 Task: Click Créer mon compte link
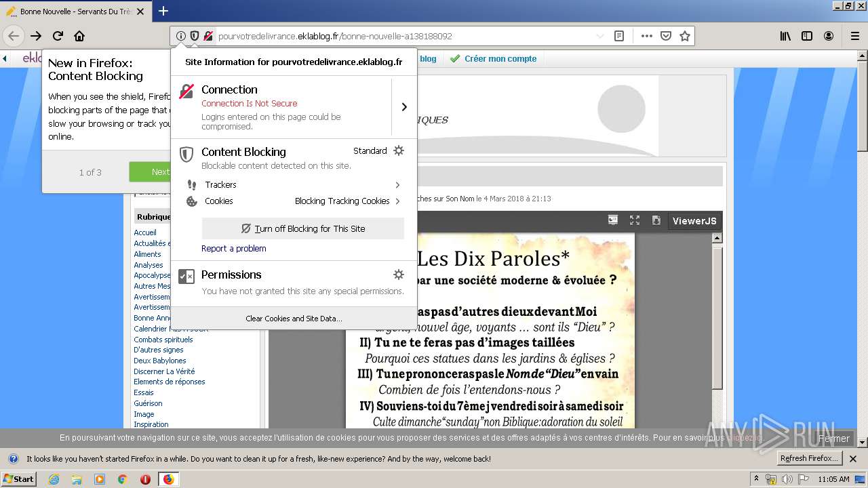(500, 59)
